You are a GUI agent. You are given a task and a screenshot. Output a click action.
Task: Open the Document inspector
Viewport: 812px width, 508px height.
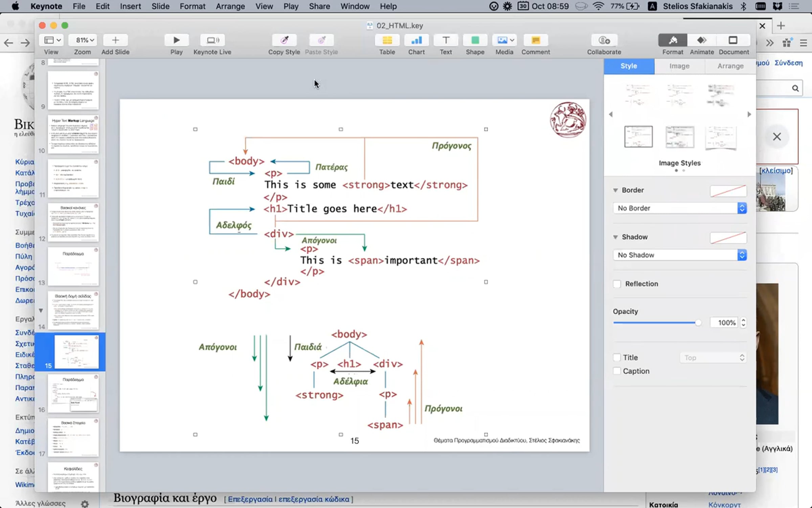733,40
